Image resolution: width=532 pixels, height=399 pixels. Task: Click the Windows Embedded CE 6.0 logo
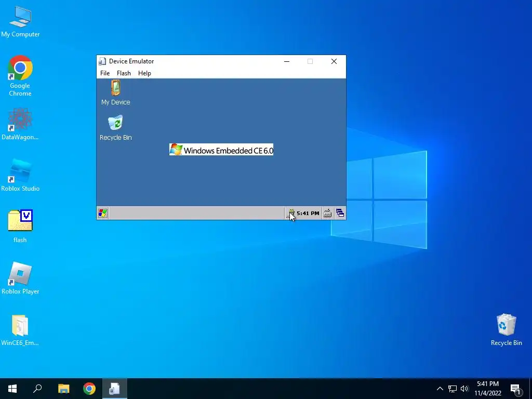[x=221, y=150]
